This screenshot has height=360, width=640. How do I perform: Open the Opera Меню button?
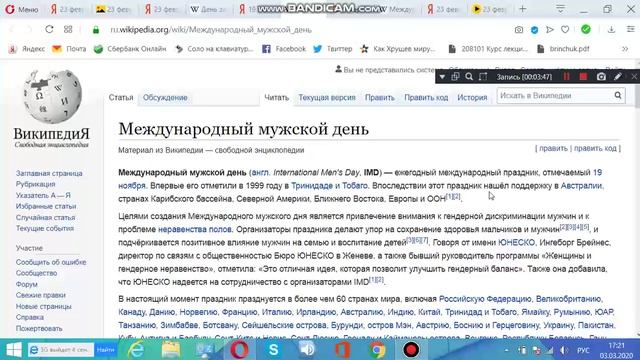pyautogui.click(x=22, y=9)
